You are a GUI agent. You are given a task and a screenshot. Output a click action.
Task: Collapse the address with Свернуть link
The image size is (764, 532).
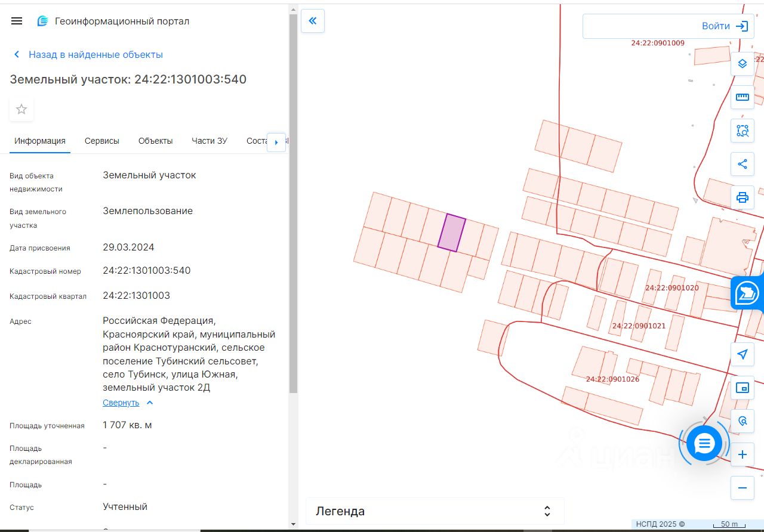[128, 403]
